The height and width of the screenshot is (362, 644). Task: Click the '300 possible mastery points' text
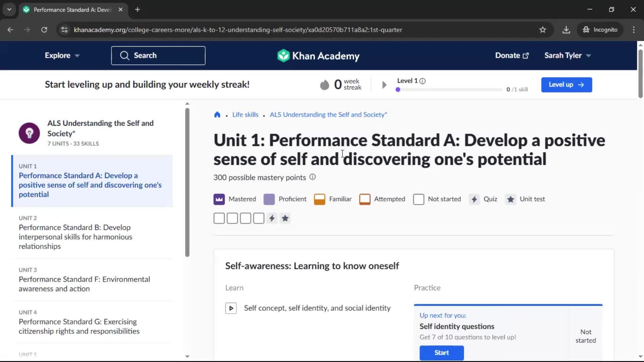260,178
